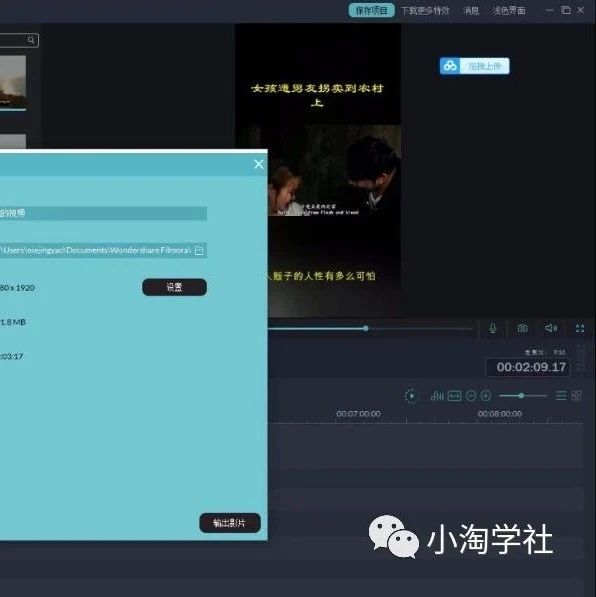Image resolution: width=596 pixels, height=597 pixels.
Task: Click the rectangular clip icon next to mixer
Action: 454,396
